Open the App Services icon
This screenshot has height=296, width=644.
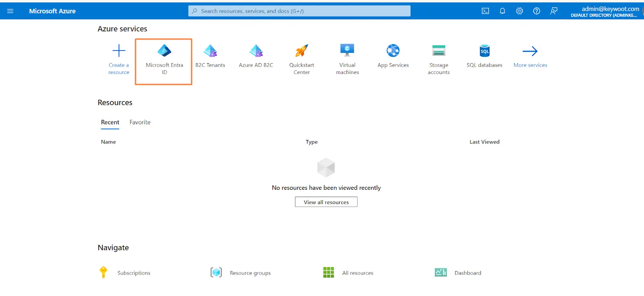coord(393,51)
